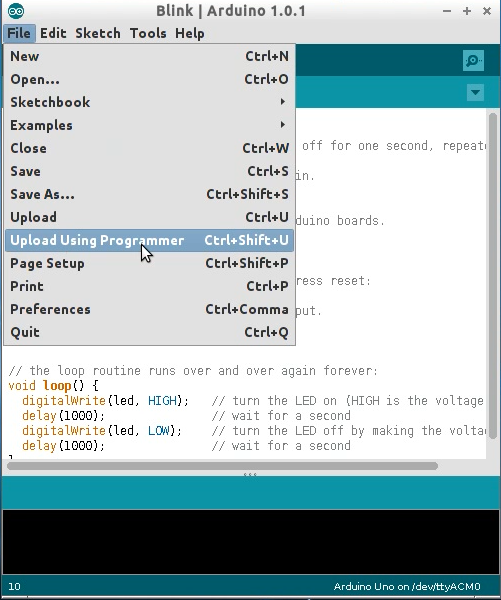
Task: Open Preferences from the File menu
Action: [x=149, y=309]
